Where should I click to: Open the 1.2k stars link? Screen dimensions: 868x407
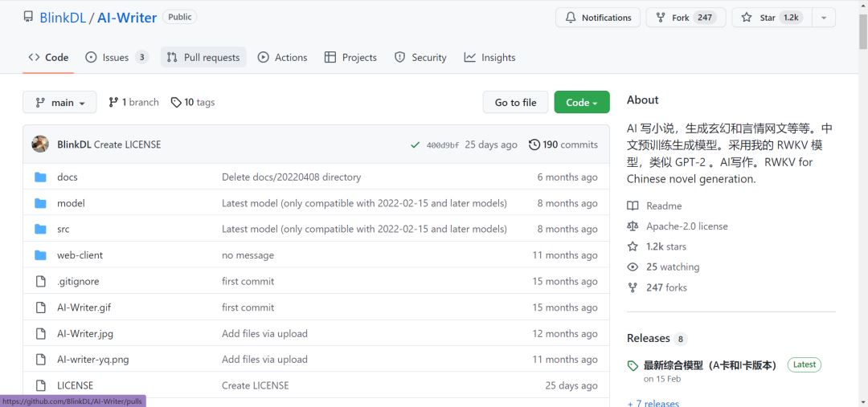click(666, 246)
